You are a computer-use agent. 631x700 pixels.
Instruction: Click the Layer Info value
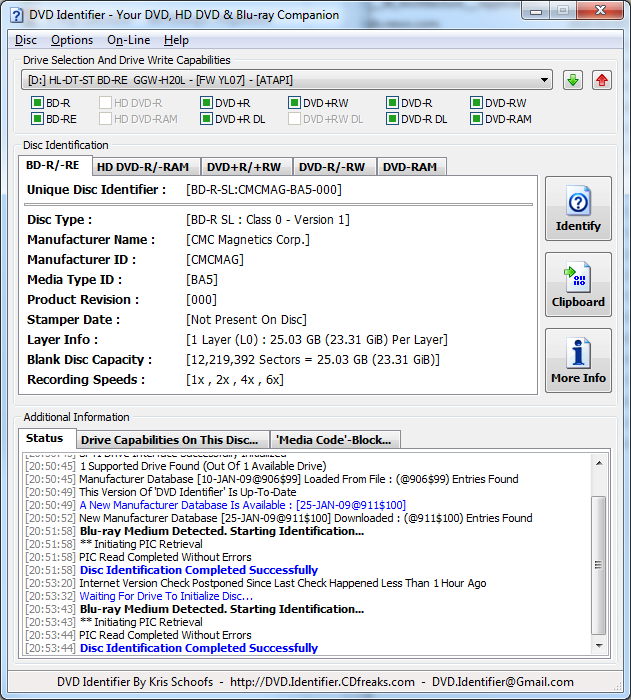[x=317, y=340]
